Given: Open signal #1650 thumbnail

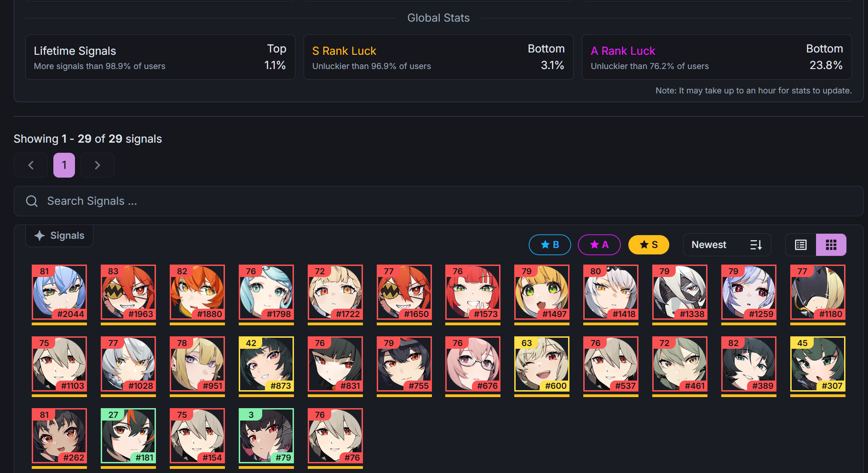Looking at the screenshot, I should point(404,292).
